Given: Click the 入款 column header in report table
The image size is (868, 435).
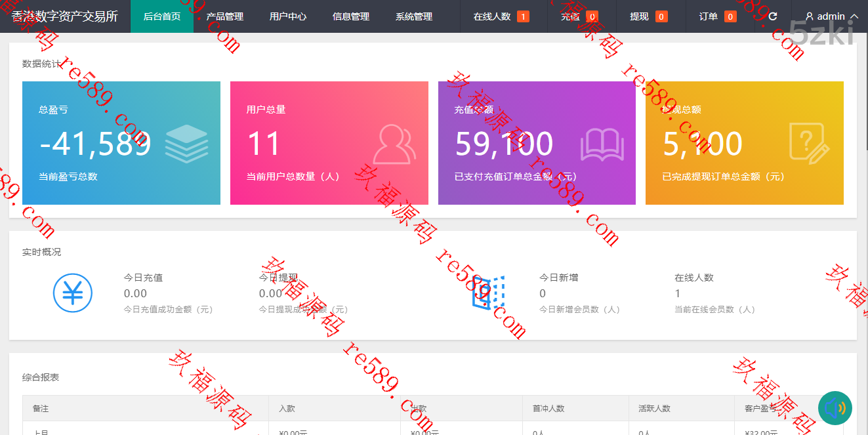Looking at the screenshot, I should click(287, 408).
